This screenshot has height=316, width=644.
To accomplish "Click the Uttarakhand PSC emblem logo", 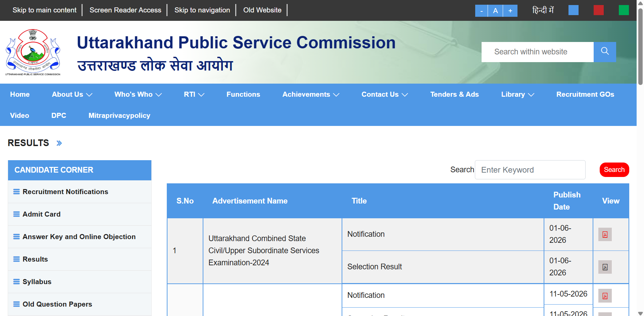I will click(x=33, y=52).
